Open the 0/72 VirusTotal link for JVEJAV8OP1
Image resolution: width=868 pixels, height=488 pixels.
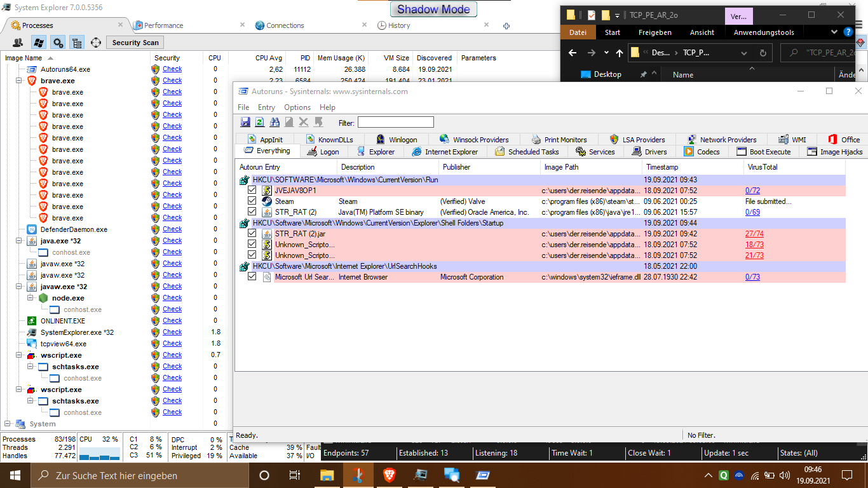753,190
